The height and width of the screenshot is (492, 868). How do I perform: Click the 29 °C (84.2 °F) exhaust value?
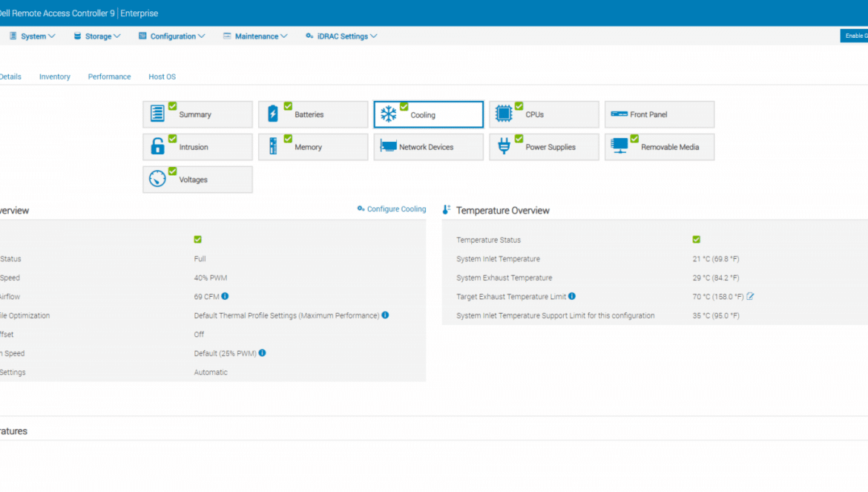tap(716, 278)
